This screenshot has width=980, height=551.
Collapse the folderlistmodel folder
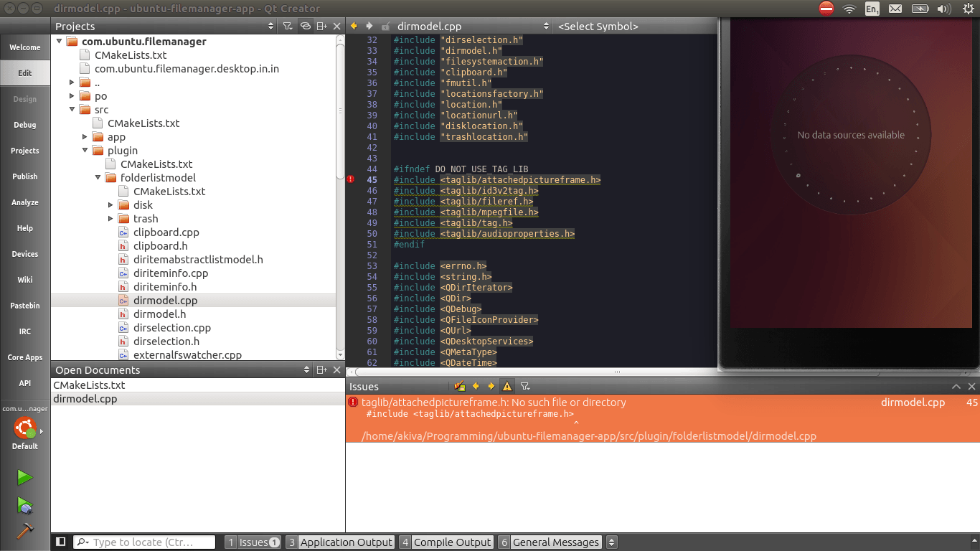point(98,178)
